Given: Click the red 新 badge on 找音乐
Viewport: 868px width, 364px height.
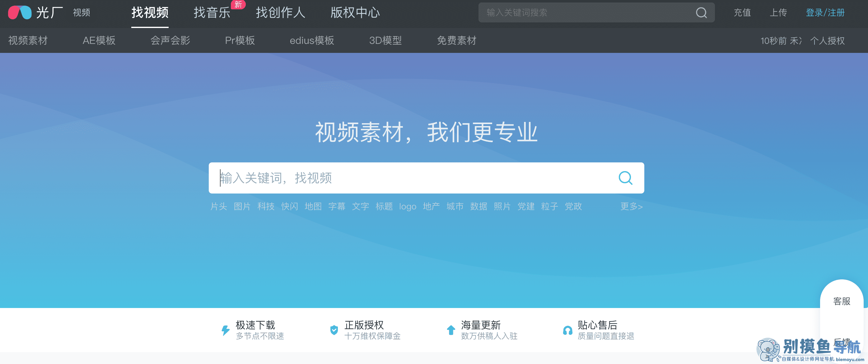Looking at the screenshot, I should [x=238, y=4].
